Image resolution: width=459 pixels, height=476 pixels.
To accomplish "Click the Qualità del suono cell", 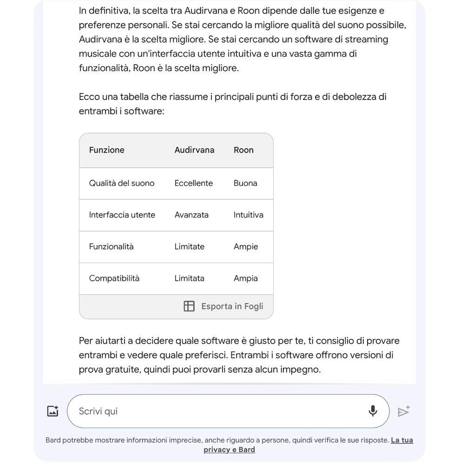I will [x=122, y=183].
